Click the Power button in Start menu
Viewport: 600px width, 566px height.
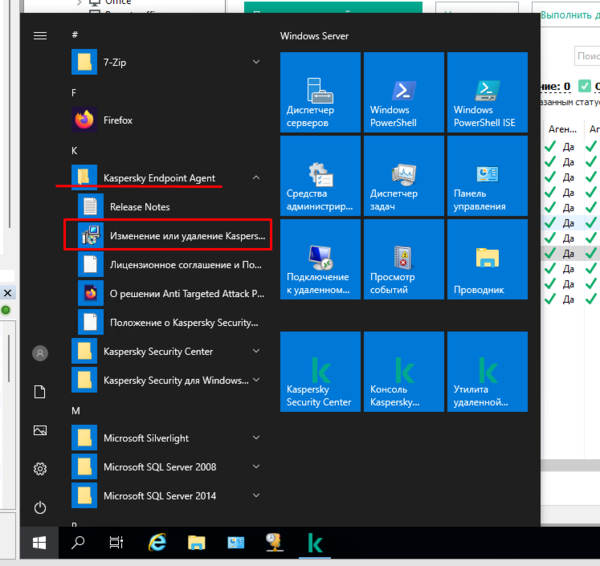coord(40,507)
